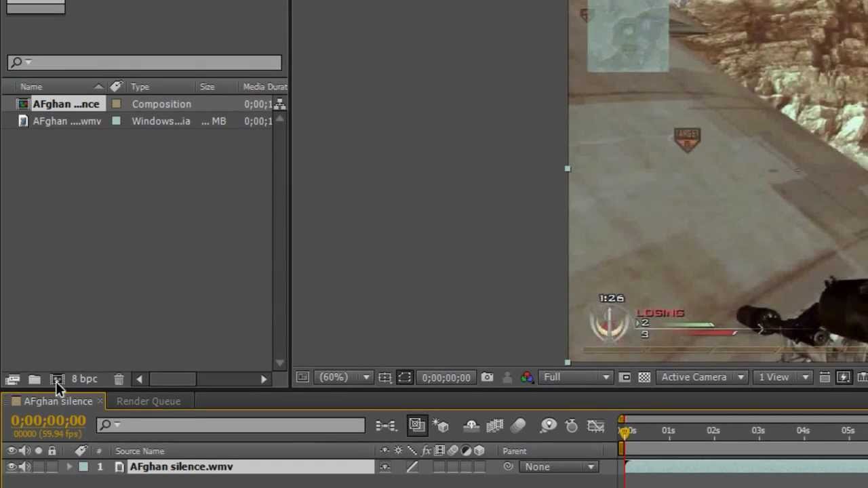Toggle quality switch on layer 1

pos(412,466)
